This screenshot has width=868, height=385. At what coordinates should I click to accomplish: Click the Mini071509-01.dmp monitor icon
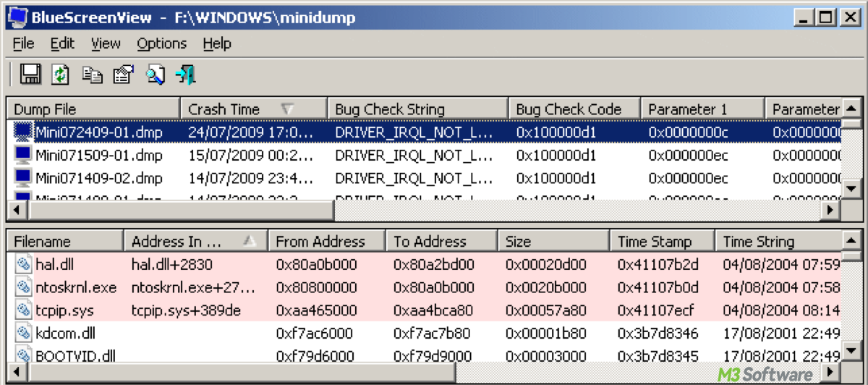click(x=24, y=155)
